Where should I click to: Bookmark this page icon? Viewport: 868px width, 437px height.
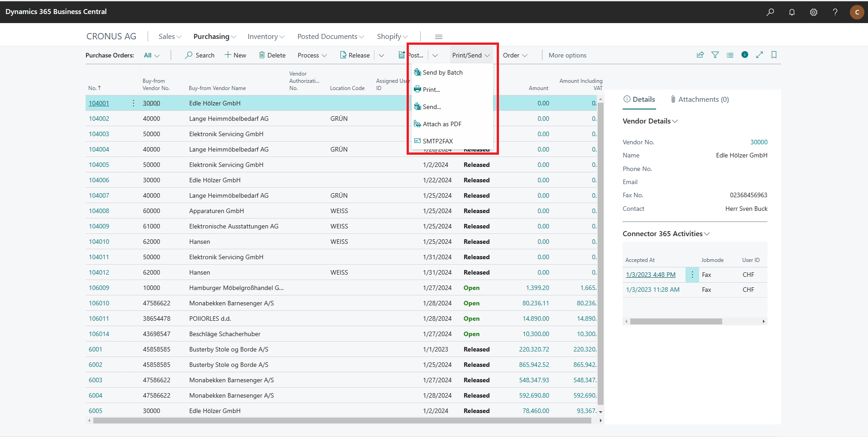click(x=774, y=55)
